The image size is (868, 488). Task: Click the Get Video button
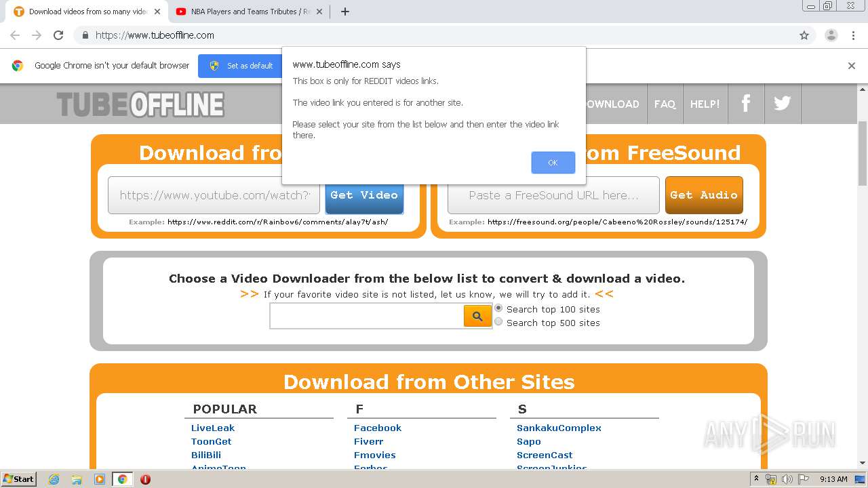pos(364,195)
